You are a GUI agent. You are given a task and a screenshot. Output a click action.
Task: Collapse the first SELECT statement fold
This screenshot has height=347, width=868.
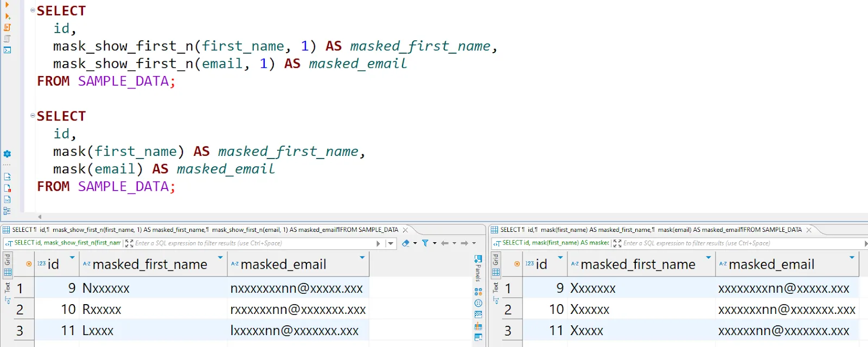(33, 10)
